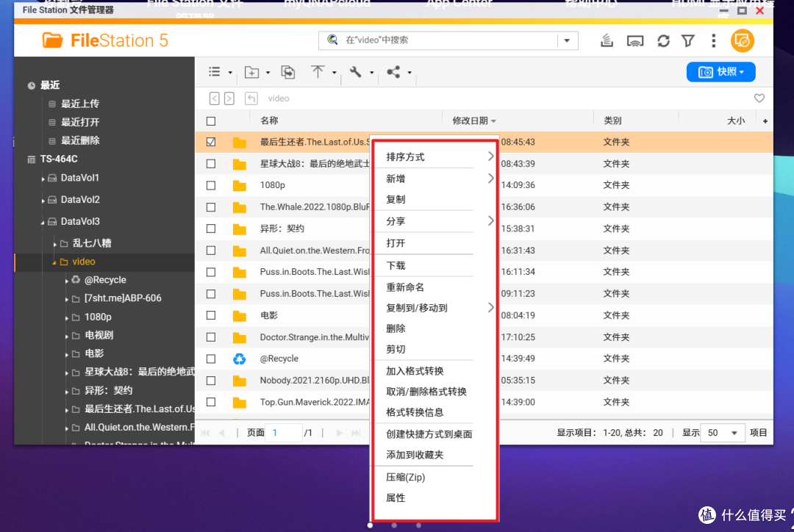Open 最近删除 in the sidebar
Screen dimensions: 794x532
(80, 141)
